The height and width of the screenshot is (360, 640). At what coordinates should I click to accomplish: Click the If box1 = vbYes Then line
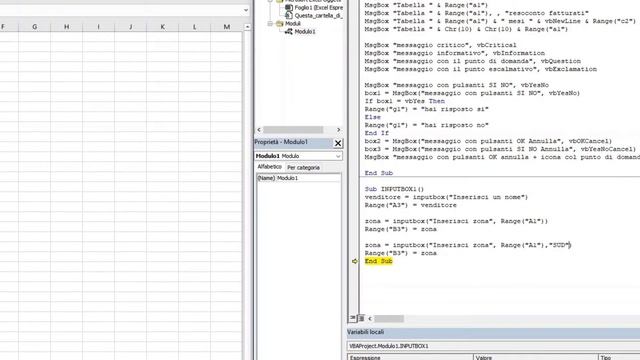pos(404,101)
